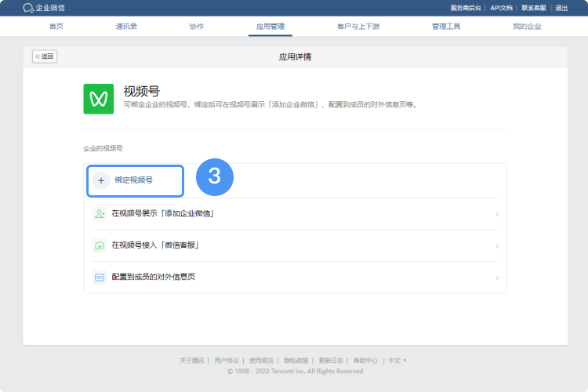Click the 微信客服 chat bubble icon
Screen dimensions: 588x392
tap(100, 245)
